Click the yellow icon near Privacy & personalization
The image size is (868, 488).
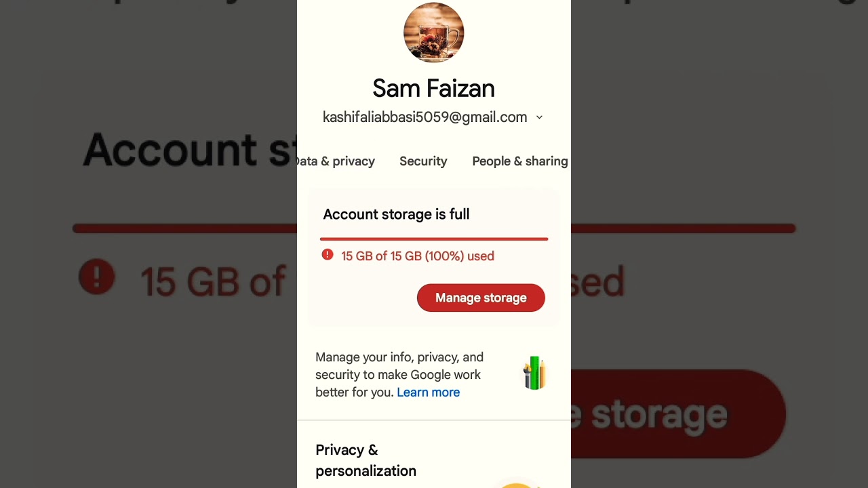pyautogui.click(x=517, y=485)
